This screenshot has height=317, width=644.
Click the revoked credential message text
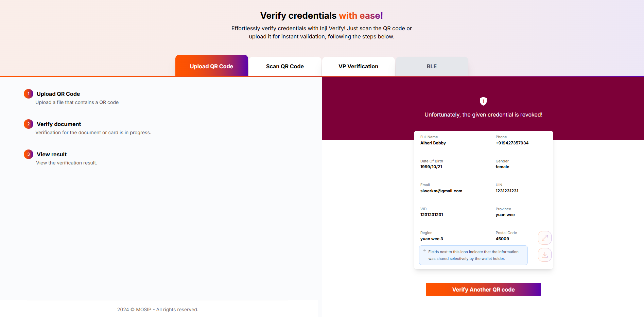(483, 115)
